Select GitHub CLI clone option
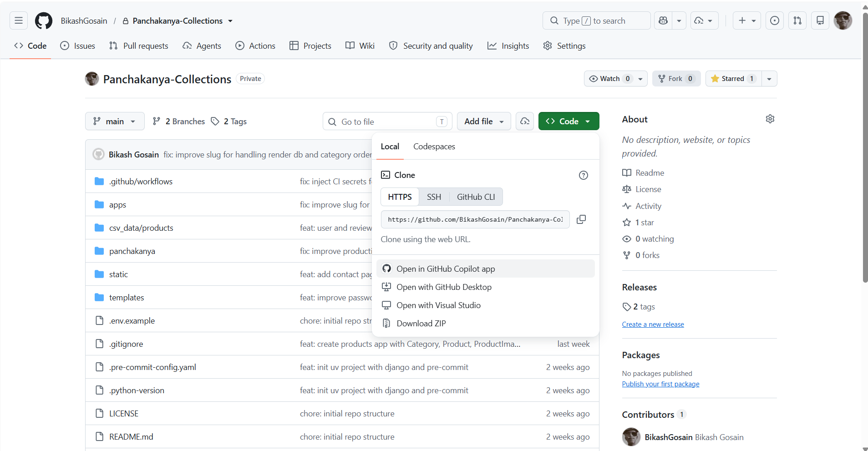Image resolution: width=868 pixels, height=451 pixels. [x=476, y=197]
